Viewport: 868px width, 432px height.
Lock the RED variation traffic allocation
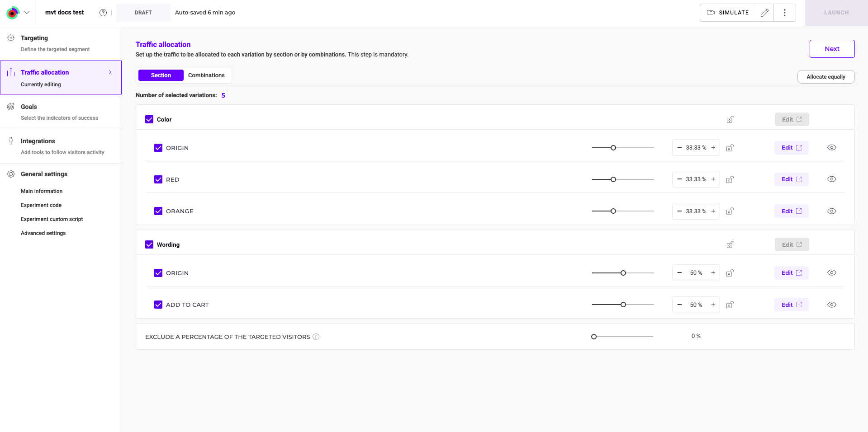tap(730, 179)
